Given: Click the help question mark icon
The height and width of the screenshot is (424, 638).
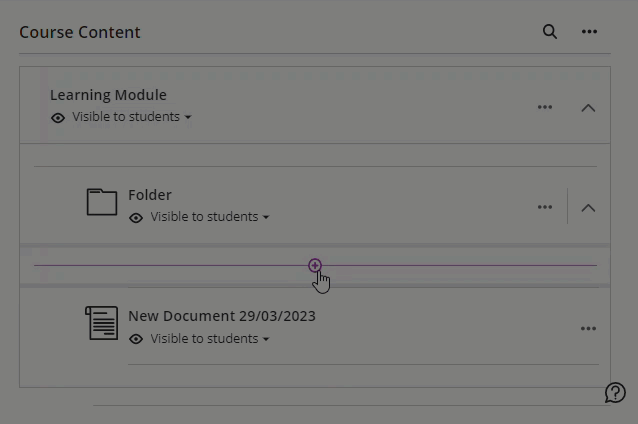Looking at the screenshot, I should (x=615, y=392).
